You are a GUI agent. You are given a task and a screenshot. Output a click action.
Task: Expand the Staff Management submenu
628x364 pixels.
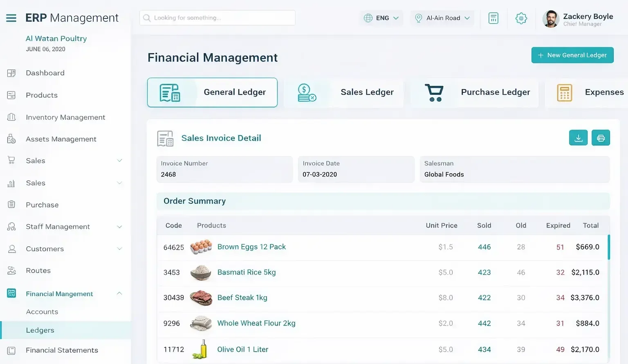[x=119, y=227]
